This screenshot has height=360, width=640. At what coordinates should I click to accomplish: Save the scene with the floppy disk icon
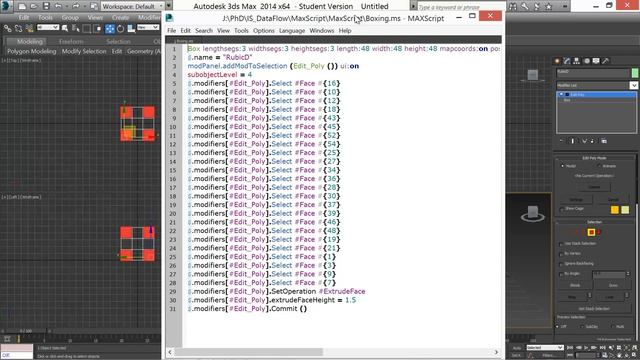(46, 6)
